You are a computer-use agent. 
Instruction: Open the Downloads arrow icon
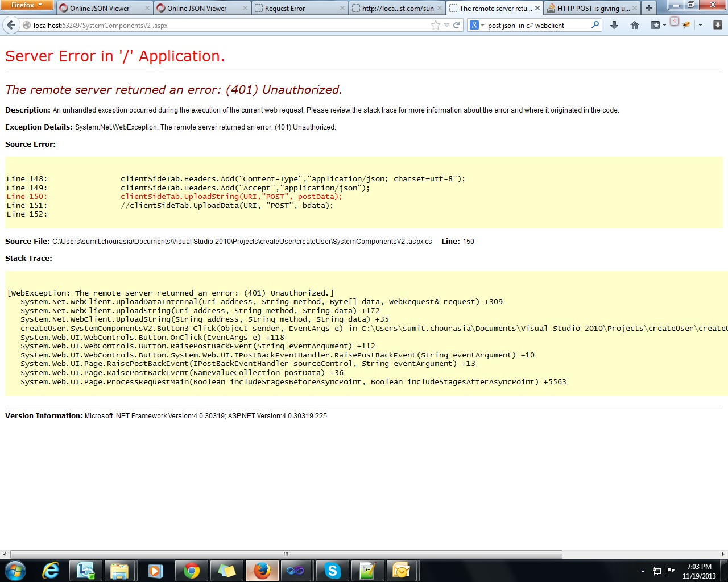pos(614,25)
